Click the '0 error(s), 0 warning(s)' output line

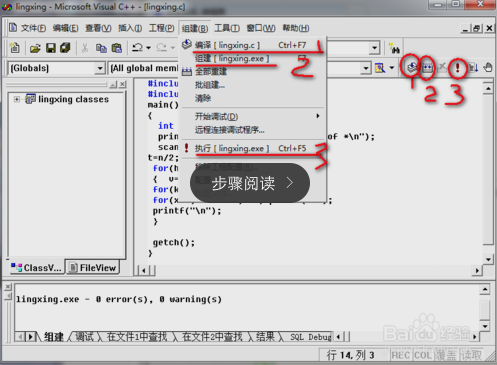[119, 299]
